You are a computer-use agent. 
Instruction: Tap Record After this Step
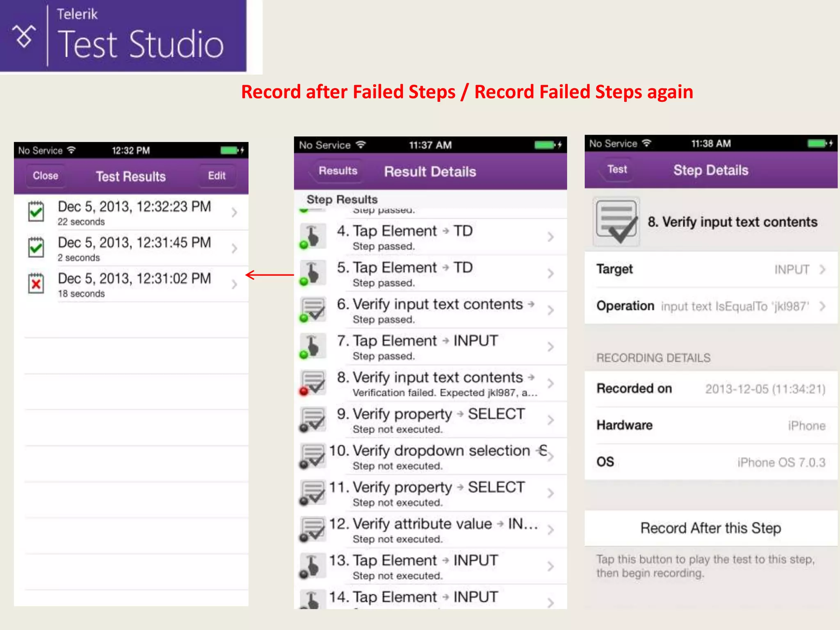point(710,528)
